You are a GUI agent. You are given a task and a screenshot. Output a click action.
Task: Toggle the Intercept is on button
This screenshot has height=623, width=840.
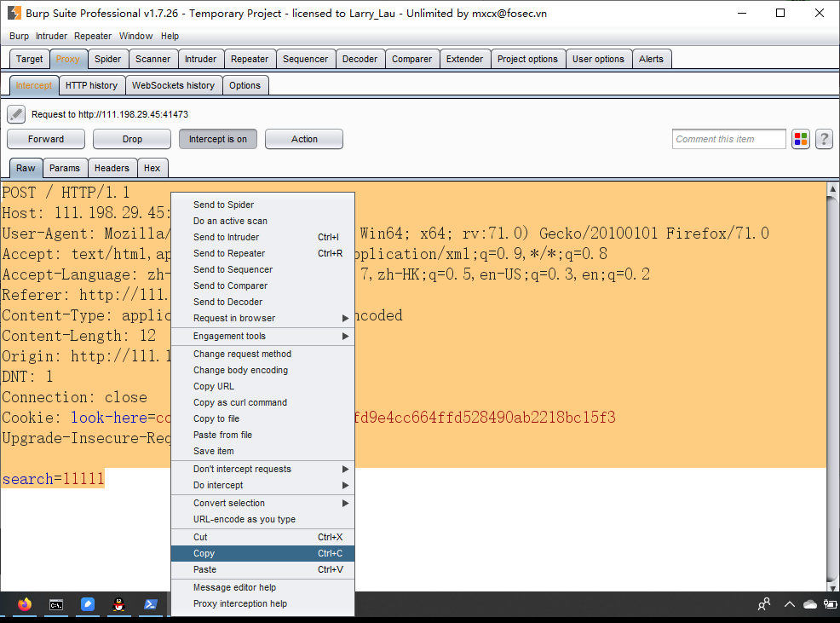click(217, 140)
